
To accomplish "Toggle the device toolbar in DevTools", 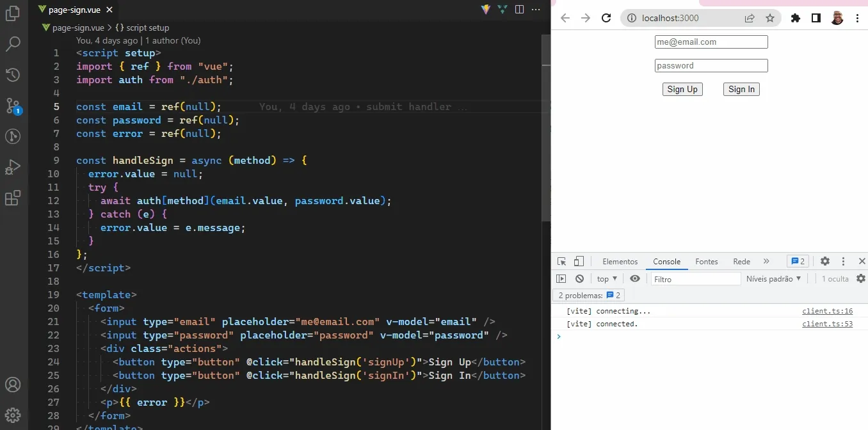I will pos(579,261).
